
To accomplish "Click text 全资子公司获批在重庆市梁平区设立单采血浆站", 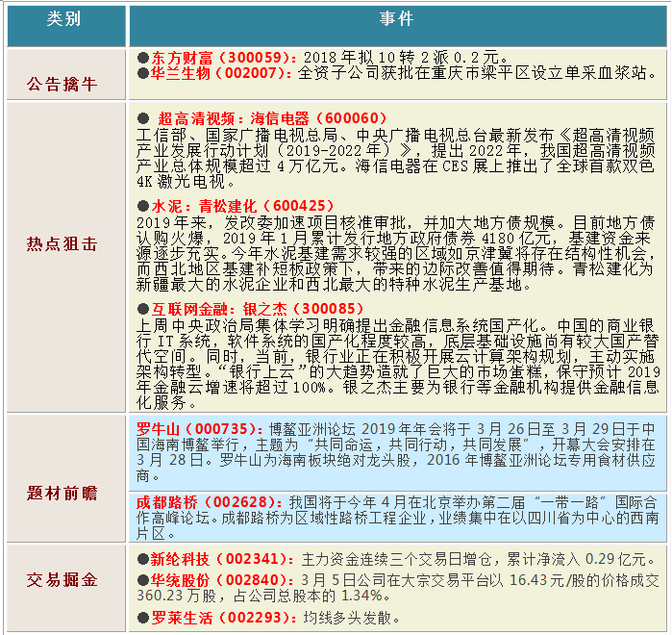I will (x=472, y=73).
